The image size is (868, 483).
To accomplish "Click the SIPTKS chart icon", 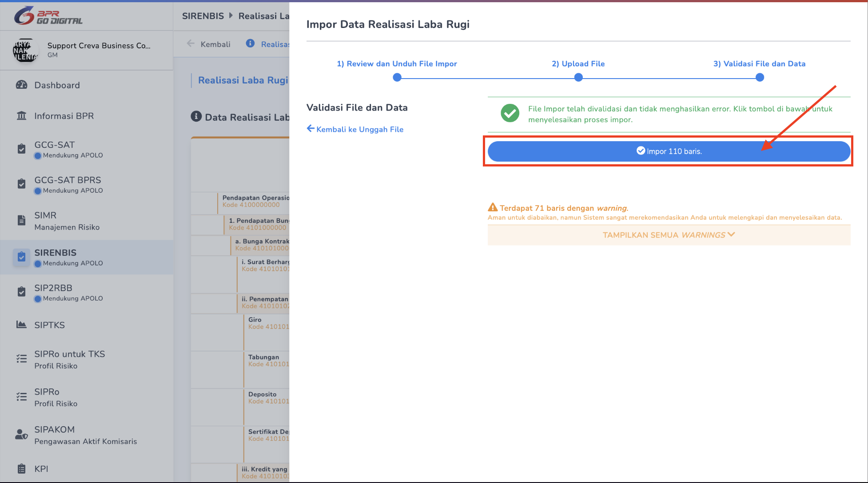I will point(21,325).
